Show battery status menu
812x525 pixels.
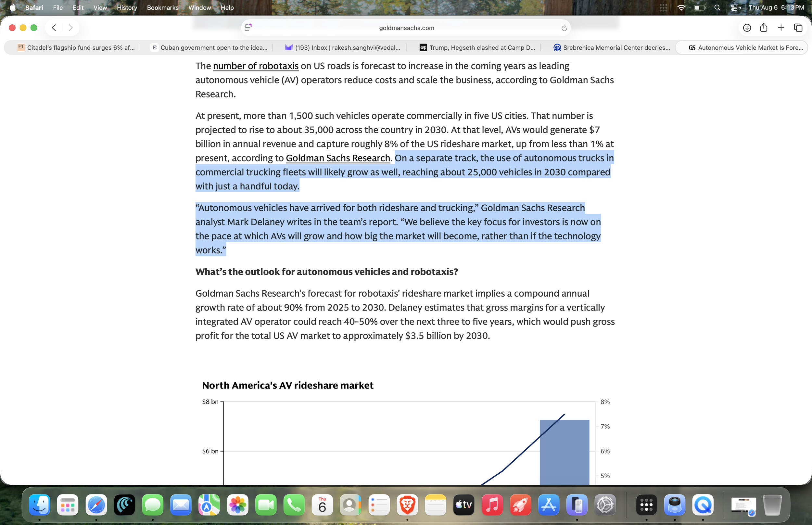pyautogui.click(x=700, y=7)
